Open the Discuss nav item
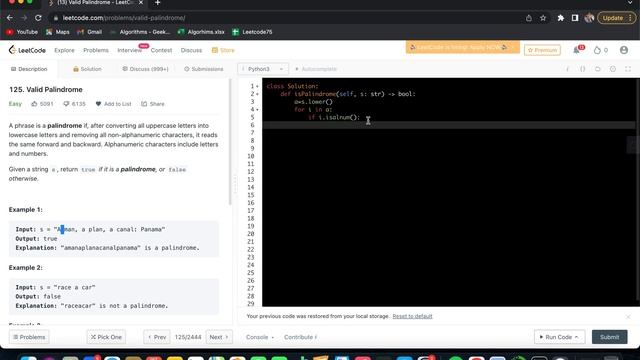The height and width of the screenshot is (360, 640). (x=191, y=50)
